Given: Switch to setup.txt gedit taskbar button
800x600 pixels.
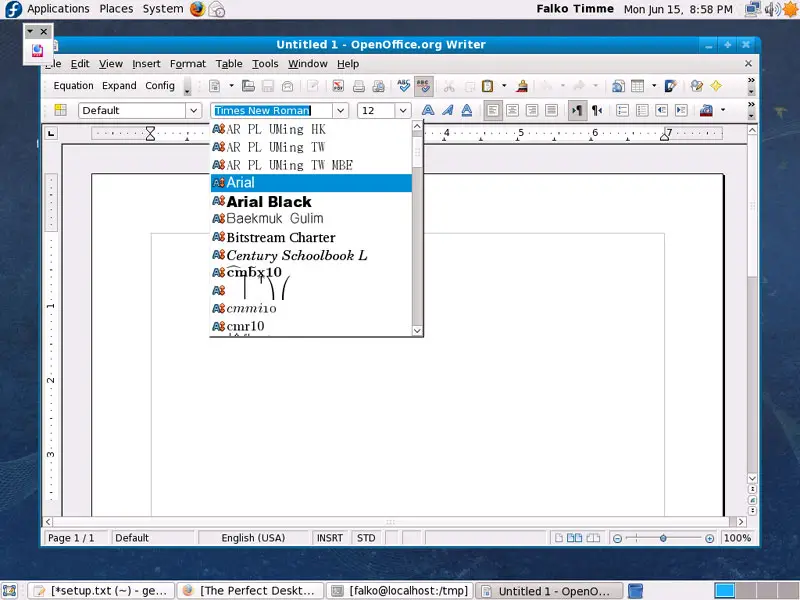Looking at the screenshot, I should point(101,591).
